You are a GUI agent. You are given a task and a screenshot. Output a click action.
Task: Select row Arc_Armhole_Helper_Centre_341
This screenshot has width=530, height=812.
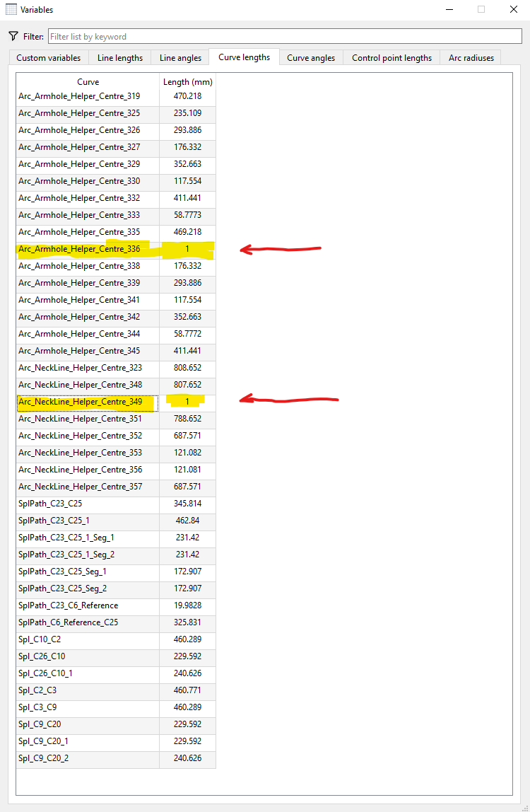point(116,301)
